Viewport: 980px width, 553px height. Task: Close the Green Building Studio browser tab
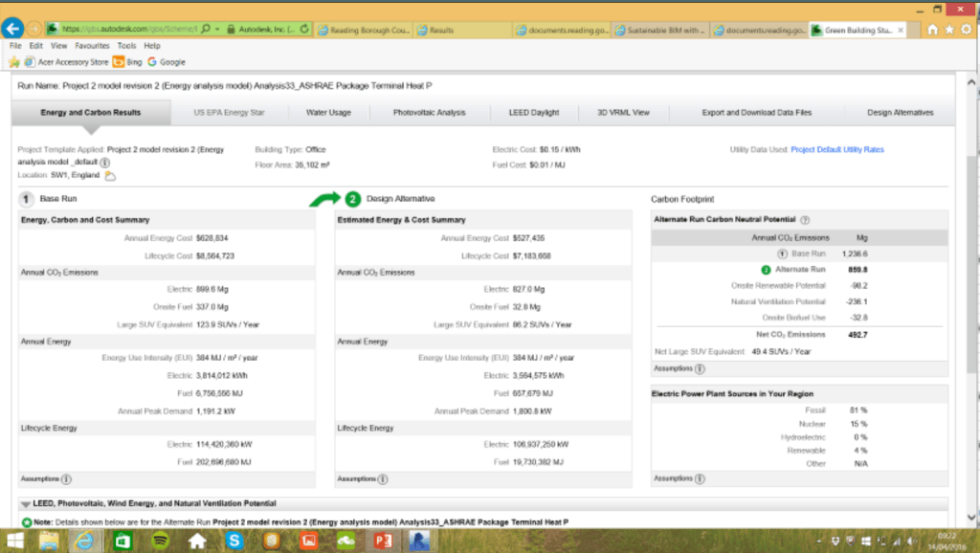pos(901,30)
